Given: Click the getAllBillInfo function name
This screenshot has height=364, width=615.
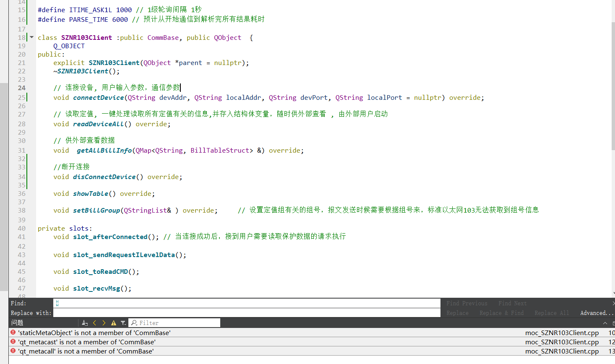Looking at the screenshot, I should click(x=104, y=150).
